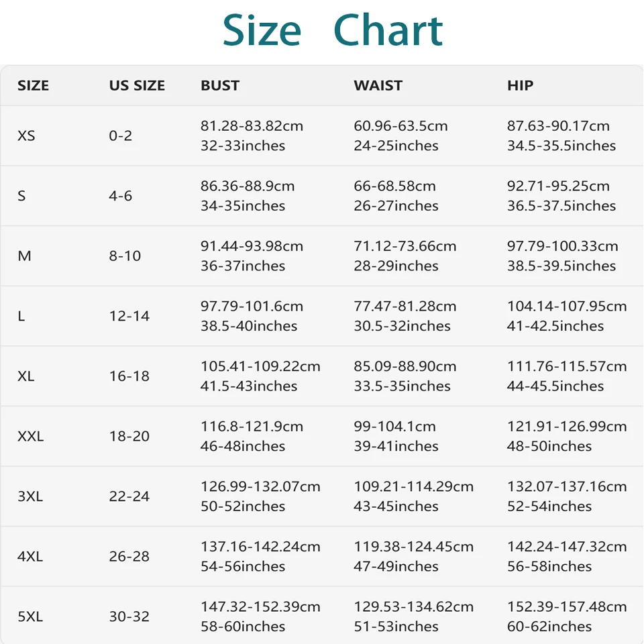Click the L waist measurement 77.47-81.28cm
644x644 pixels.
[405, 306]
